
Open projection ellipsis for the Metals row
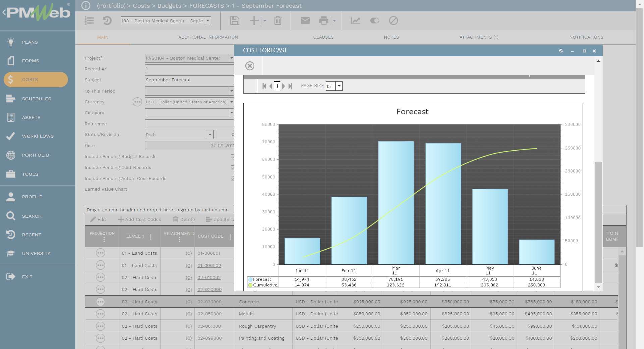pos(100,314)
